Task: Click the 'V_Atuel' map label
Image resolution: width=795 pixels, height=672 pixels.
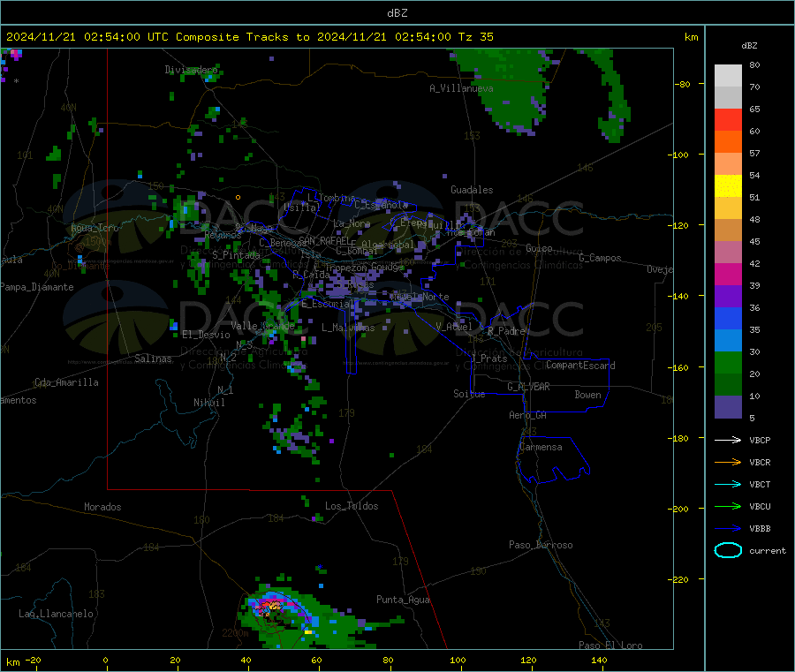Action: pyautogui.click(x=454, y=327)
